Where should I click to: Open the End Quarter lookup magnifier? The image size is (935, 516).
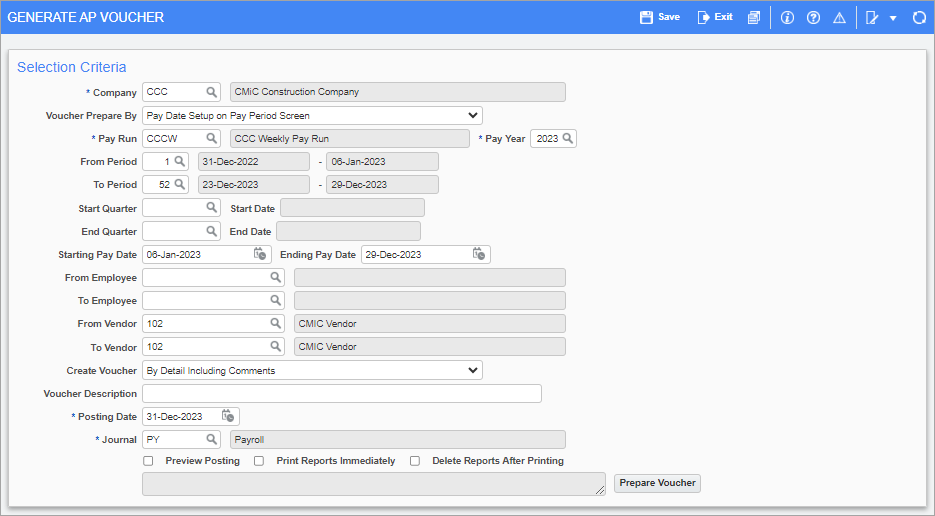pos(212,231)
